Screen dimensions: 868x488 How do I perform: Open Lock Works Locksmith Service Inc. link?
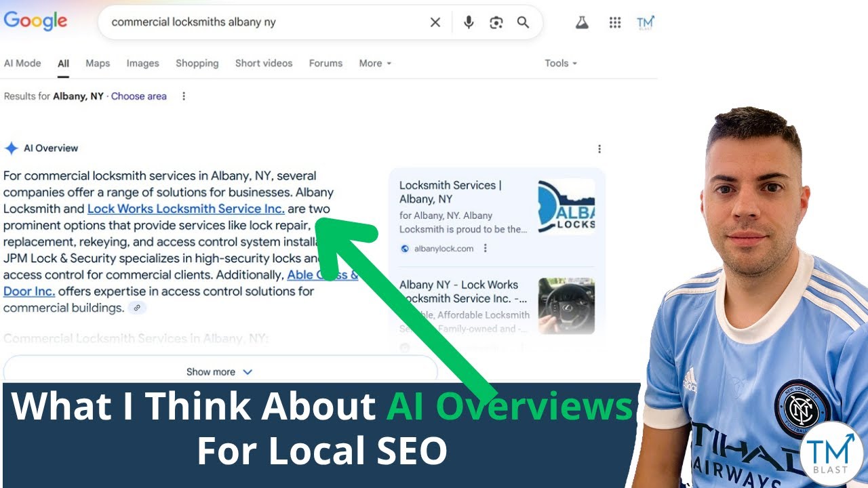tap(186, 209)
